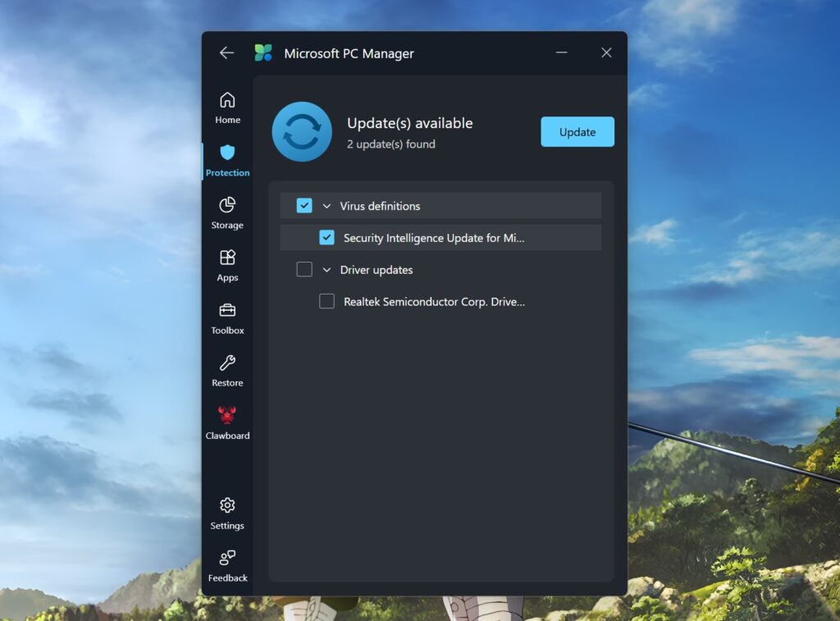This screenshot has width=840, height=621.
Task: Open the Storage section
Action: [x=226, y=211]
